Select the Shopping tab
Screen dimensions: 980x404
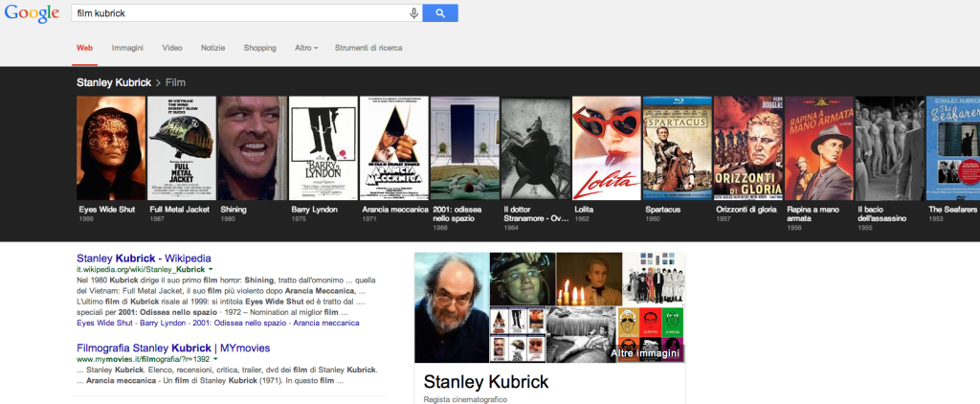pyautogui.click(x=259, y=47)
